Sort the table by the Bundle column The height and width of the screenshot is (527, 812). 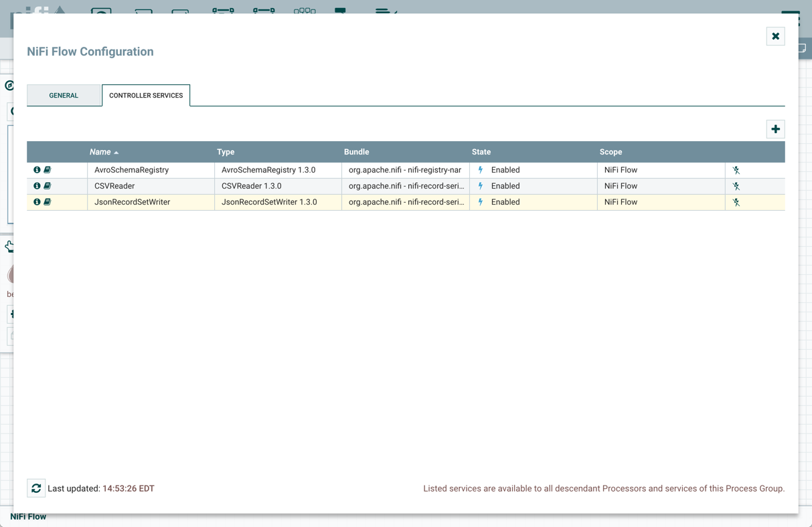(x=357, y=152)
